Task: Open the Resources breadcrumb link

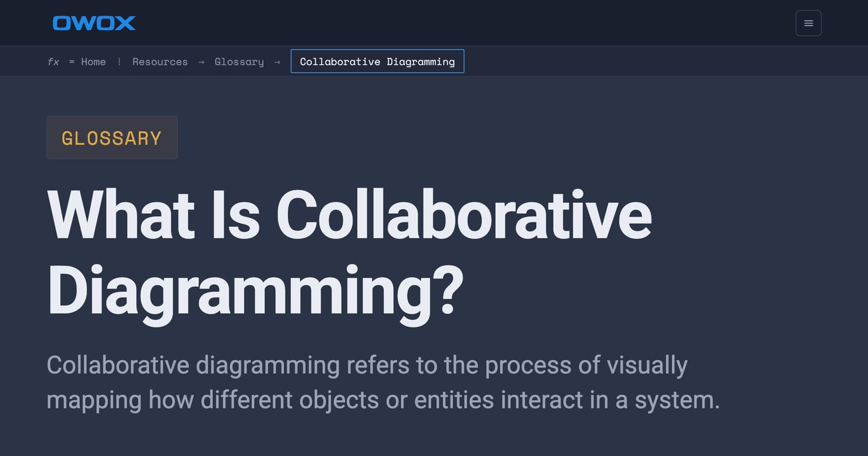Action: 160,62
